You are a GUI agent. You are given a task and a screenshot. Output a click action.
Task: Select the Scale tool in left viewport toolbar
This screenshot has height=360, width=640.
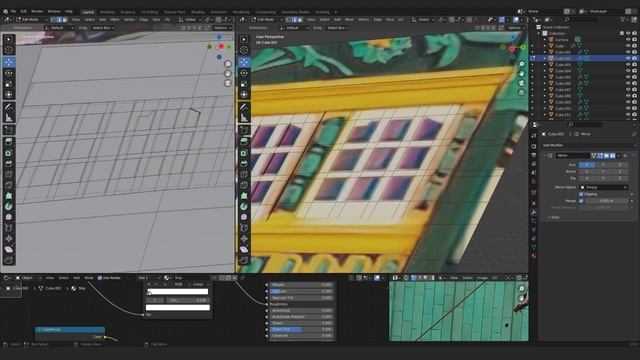pos(9,84)
